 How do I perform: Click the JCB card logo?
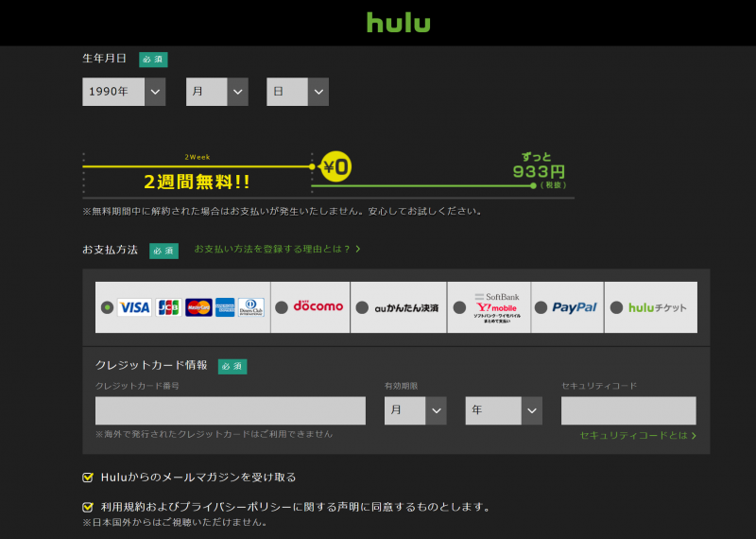pos(168,307)
